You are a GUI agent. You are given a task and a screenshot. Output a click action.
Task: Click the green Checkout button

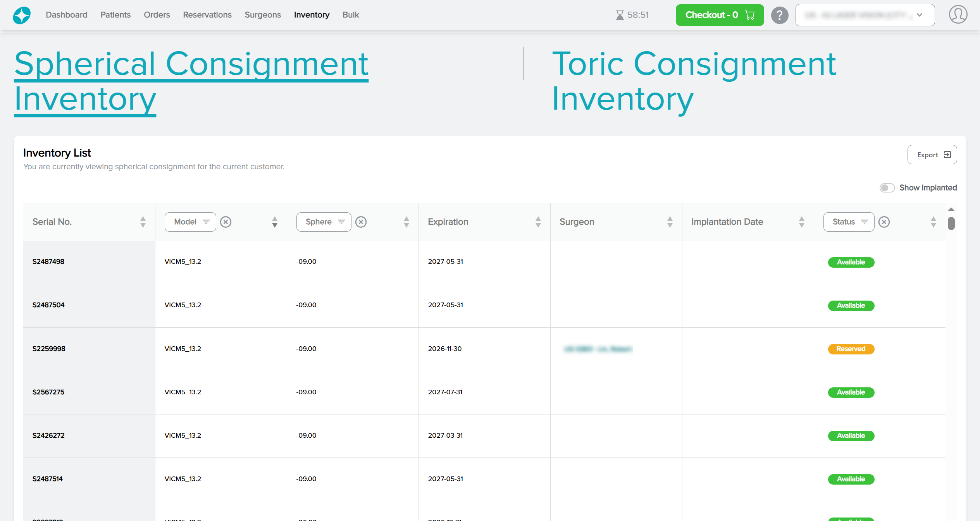pos(719,15)
